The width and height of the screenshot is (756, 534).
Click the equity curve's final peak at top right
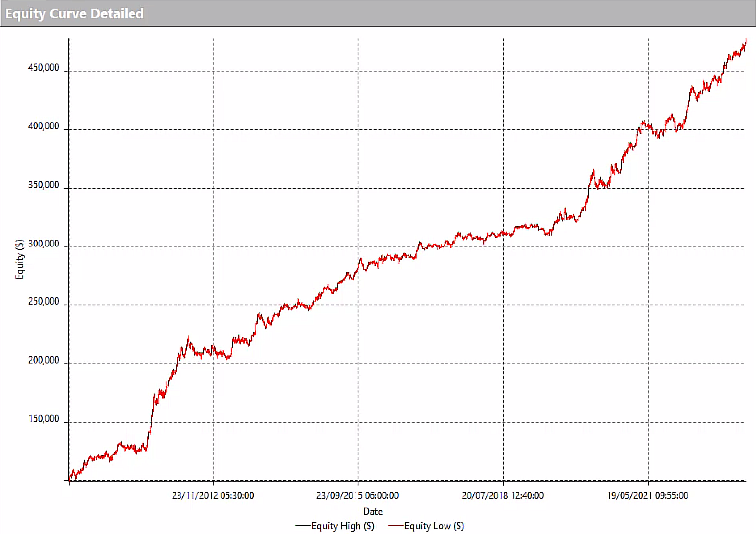pos(745,41)
